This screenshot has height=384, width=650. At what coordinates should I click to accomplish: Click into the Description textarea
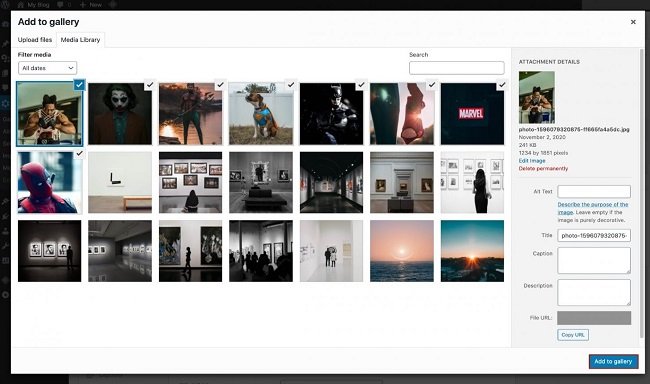coord(594,292)
